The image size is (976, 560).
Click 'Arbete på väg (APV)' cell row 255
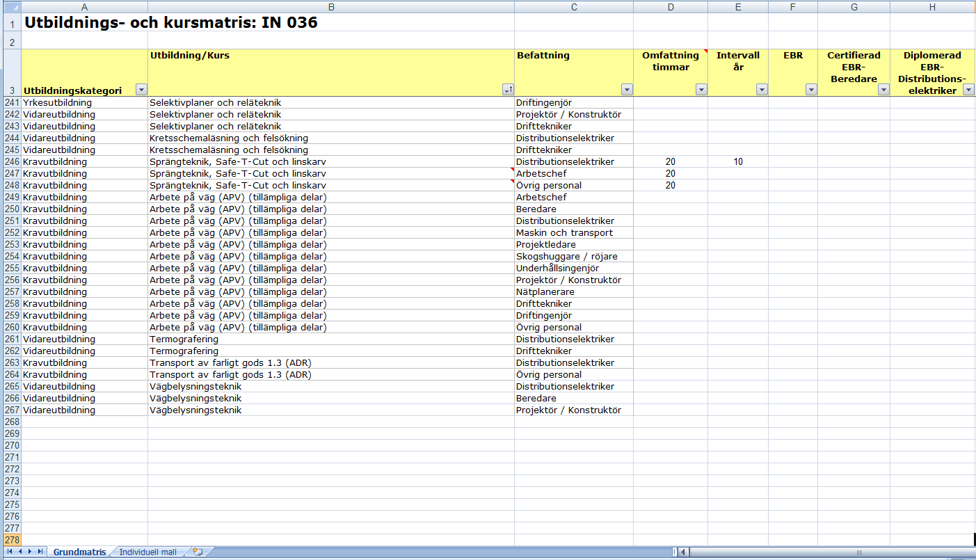[x=331, y=268]
